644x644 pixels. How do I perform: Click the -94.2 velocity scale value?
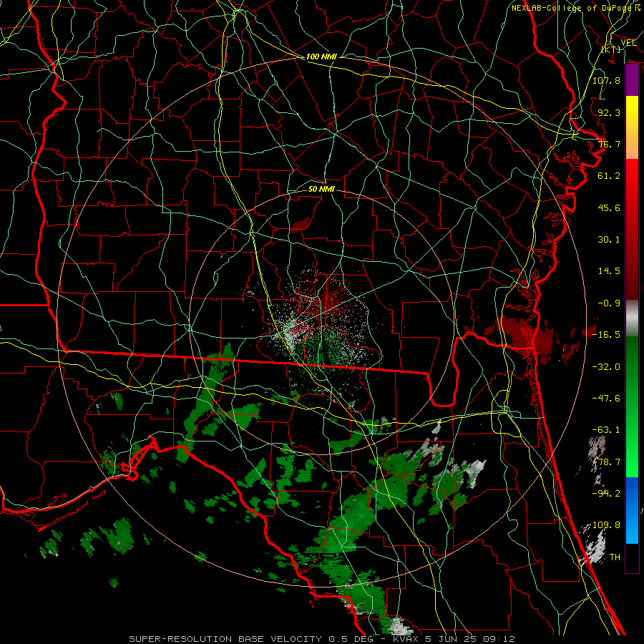click(606, 494)
